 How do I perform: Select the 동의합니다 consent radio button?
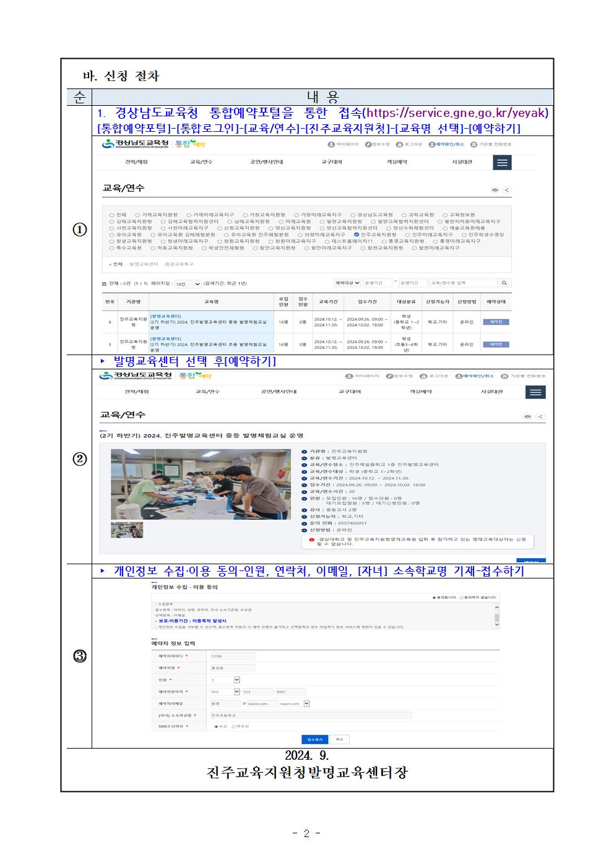(x=434, y=598)
